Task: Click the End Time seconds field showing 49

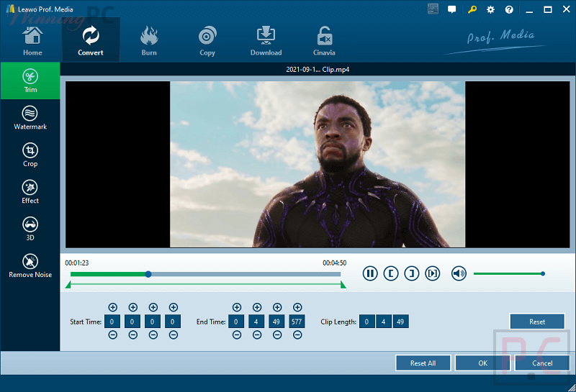Action: tap(276, 322)
